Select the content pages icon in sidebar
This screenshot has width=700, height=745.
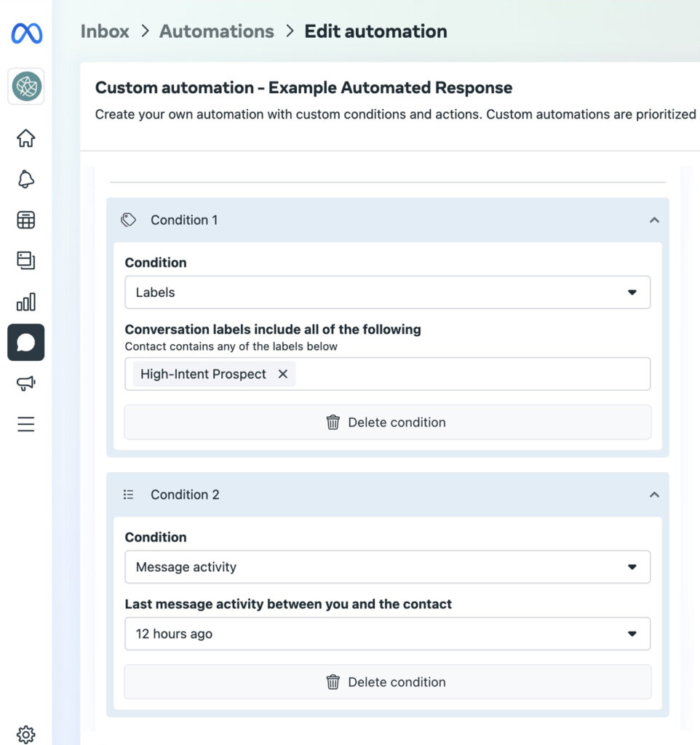tap(25, 260)
